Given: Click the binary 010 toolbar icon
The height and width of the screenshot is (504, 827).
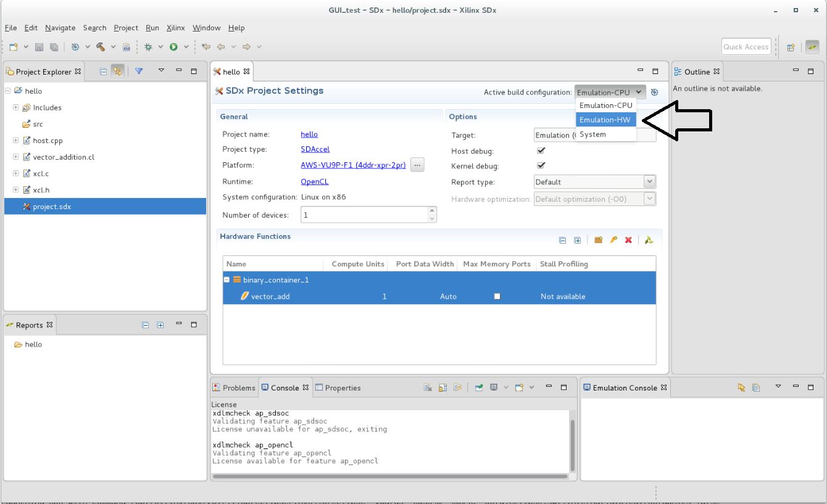Looking at the screenshot, I should [127, 47].
